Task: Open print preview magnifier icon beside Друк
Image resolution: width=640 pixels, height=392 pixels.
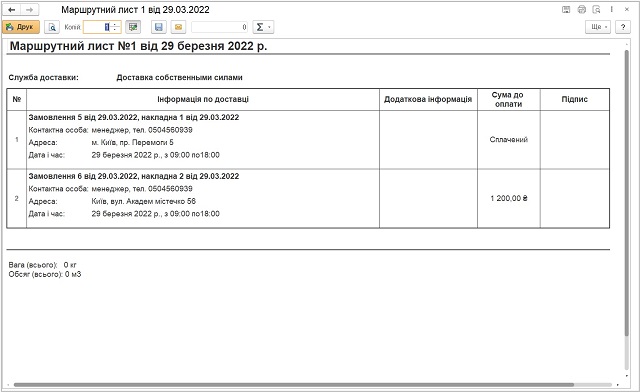Action: click(x=52, y=27)
